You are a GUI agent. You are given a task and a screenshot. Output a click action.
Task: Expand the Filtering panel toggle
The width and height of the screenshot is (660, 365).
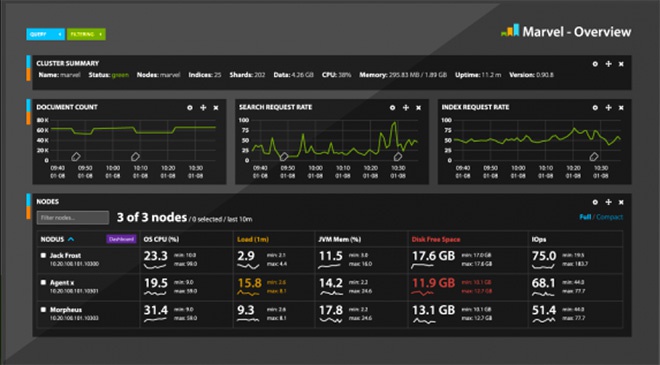click(86, 34)
